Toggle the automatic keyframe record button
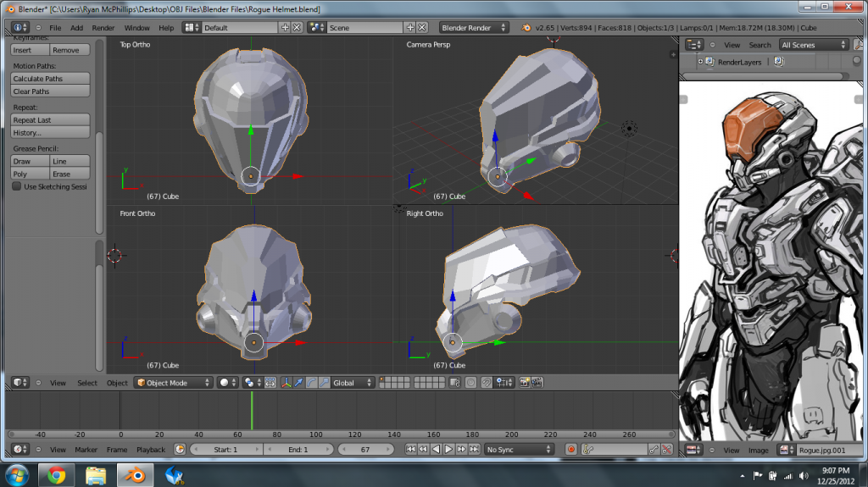 [571, 450]
